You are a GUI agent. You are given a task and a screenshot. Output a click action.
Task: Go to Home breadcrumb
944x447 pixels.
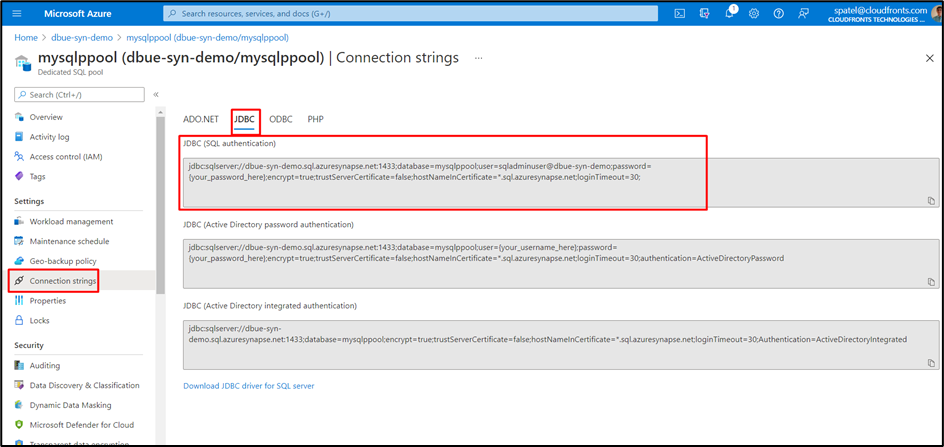pyautogui.click(x=26, y=37)
